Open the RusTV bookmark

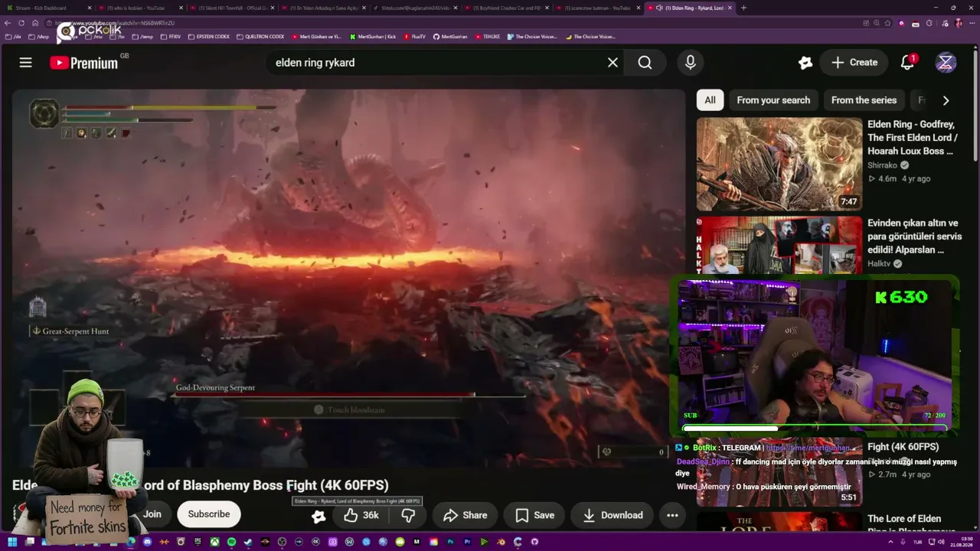(414, 37)
